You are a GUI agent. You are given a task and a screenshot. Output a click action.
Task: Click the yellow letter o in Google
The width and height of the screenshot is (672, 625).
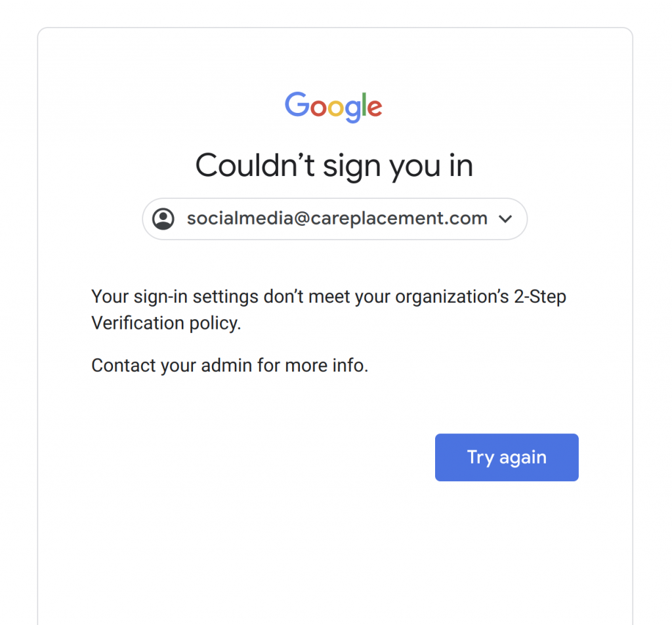(335, 108)
